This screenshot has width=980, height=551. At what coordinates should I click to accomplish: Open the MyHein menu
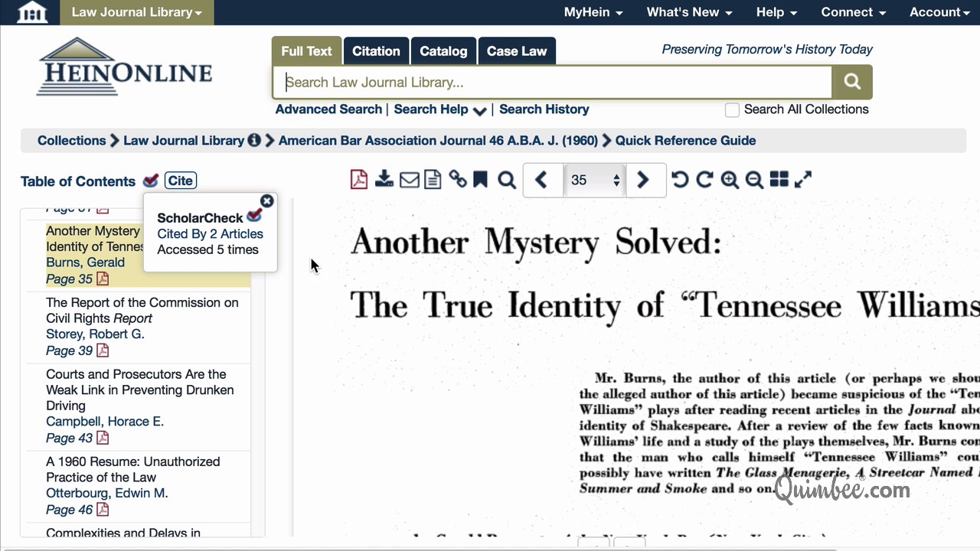593,12
